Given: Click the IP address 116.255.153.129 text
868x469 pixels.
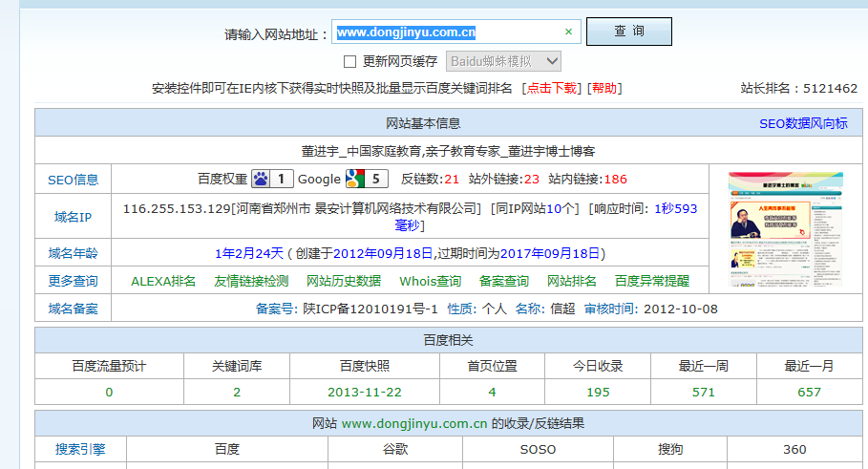Looking at the screenshot, I should pyautogui.click(x=177, y=209).
